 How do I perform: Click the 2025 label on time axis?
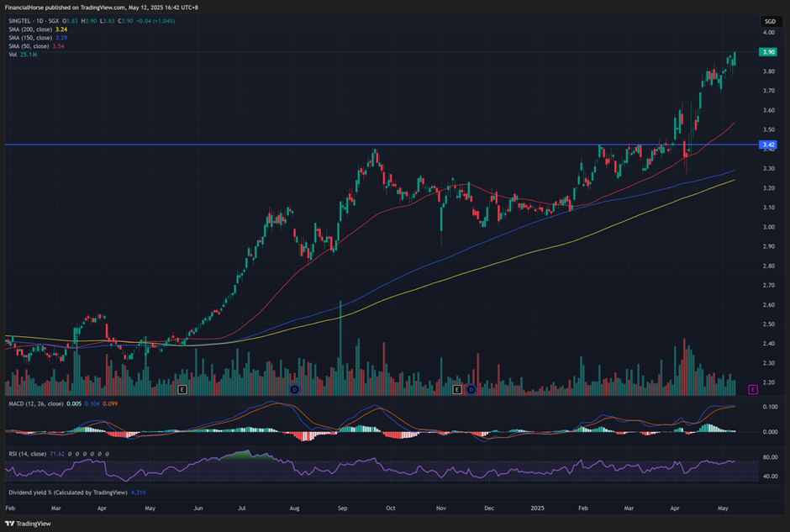(x=538, y=508)
